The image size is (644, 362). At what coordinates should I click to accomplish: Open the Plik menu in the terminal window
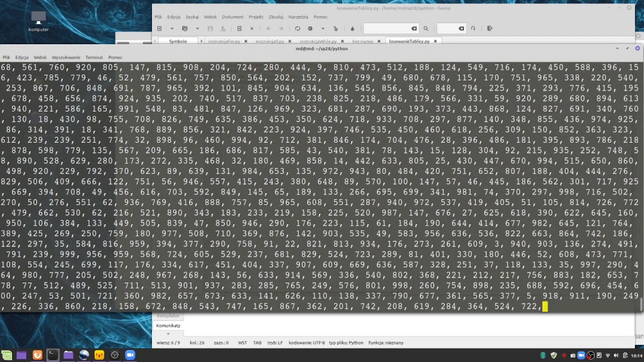pyautogui.click(x=6, y=57)
